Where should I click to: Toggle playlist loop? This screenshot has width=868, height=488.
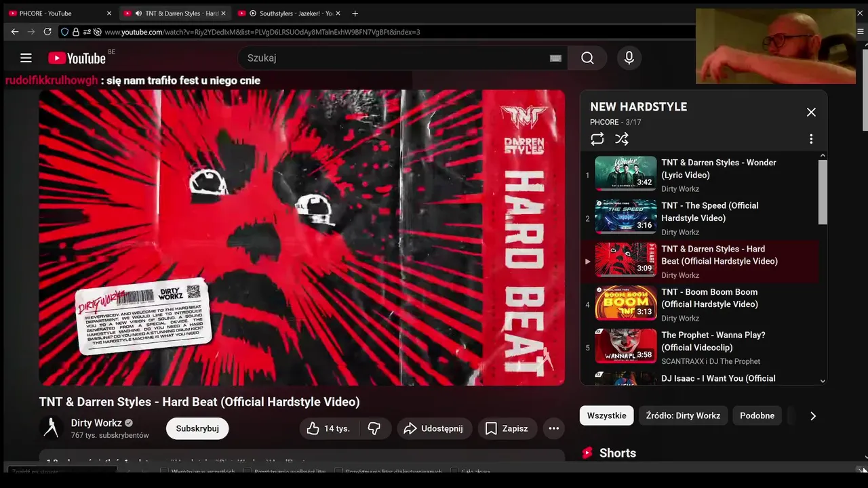click(x=597, y=139)
